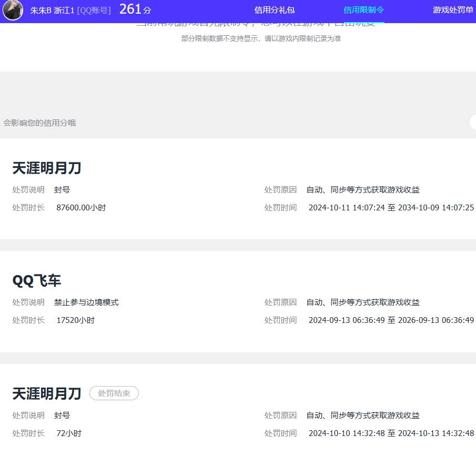Open the QQ飞车 punishment entry
Viewport: 476px width, 456px height.
point(37,279)
